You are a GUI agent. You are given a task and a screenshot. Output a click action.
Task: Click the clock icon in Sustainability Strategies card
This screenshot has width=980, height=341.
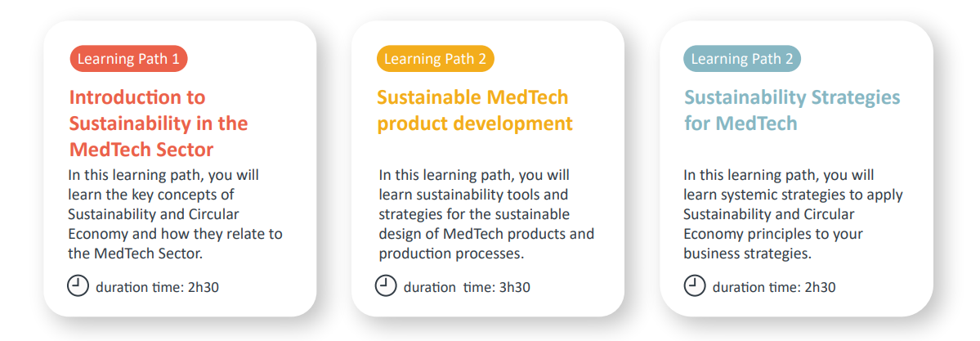point(695,286)
